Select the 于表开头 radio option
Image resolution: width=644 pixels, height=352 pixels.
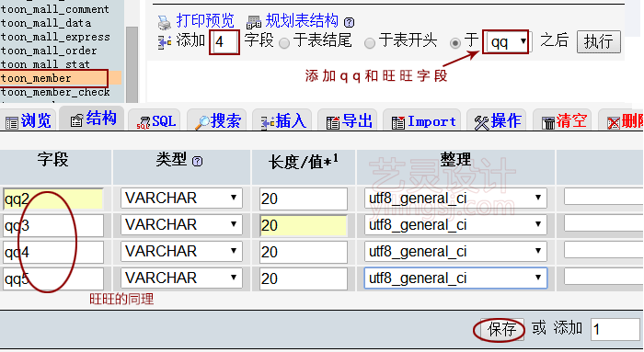click(370, 43)
